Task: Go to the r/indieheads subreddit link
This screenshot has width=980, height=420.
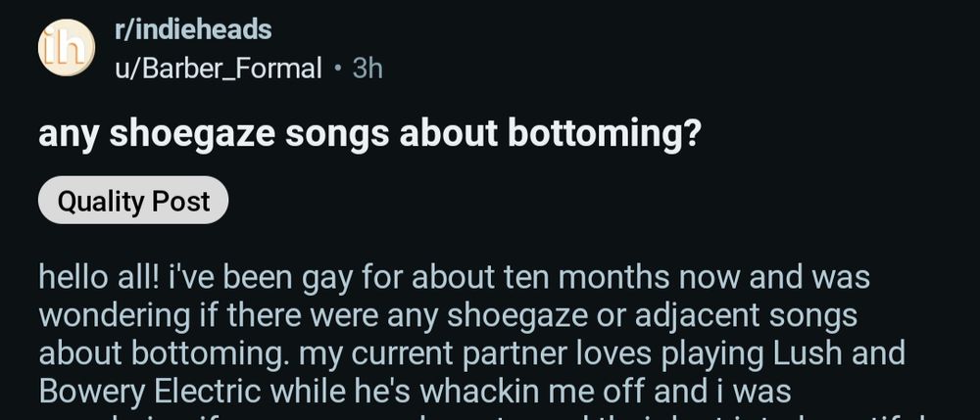Action: [x=193, y=30]
